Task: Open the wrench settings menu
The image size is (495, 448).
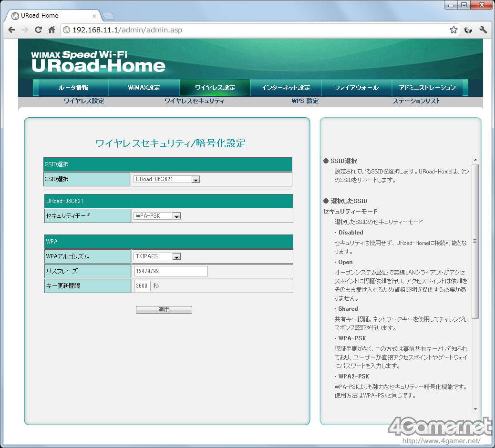Action: pos(483,30)
